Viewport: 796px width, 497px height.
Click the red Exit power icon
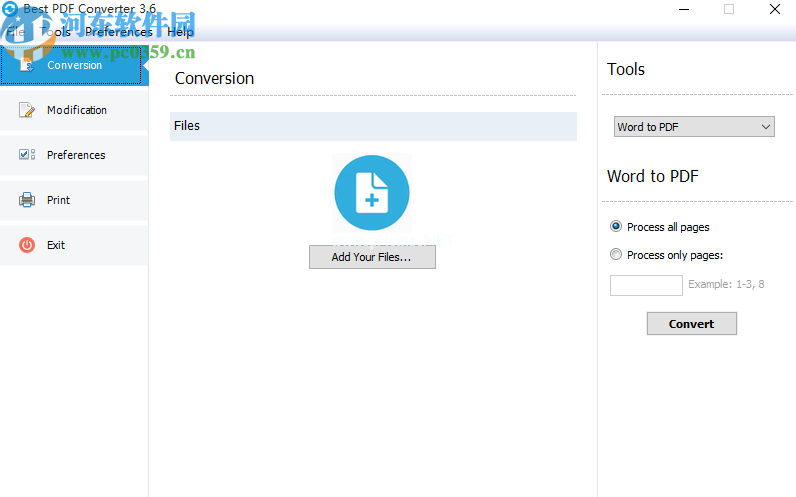27,245
